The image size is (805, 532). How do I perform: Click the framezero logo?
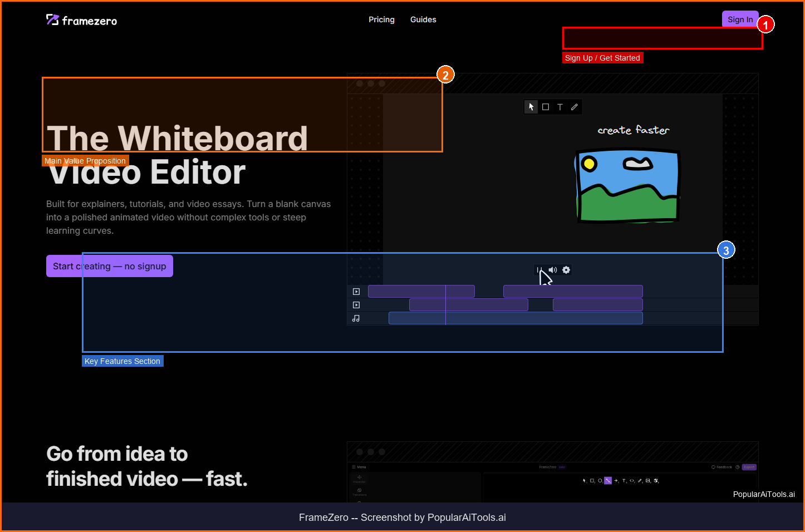click(x=81, y=21)
